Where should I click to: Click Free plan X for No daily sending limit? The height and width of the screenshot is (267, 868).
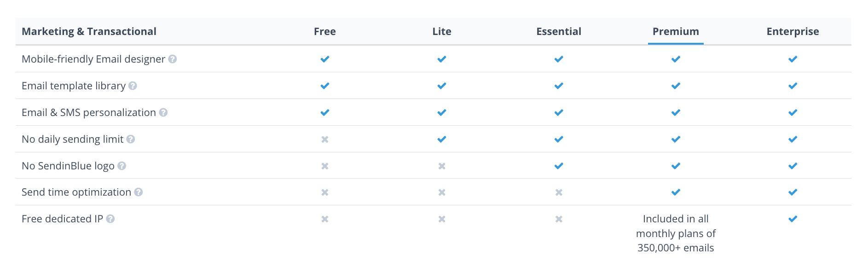tap(325, 139)
